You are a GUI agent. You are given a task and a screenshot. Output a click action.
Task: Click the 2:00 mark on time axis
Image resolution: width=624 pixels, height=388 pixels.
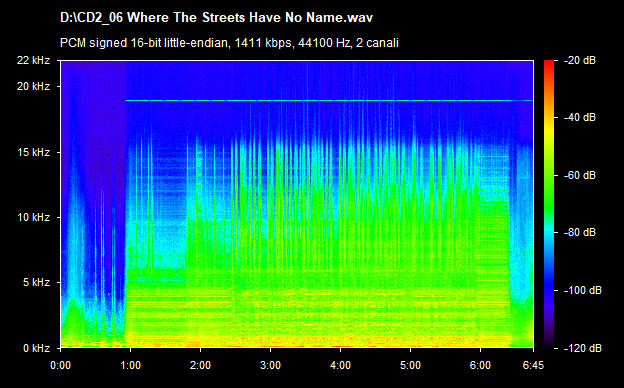[200, 365]
